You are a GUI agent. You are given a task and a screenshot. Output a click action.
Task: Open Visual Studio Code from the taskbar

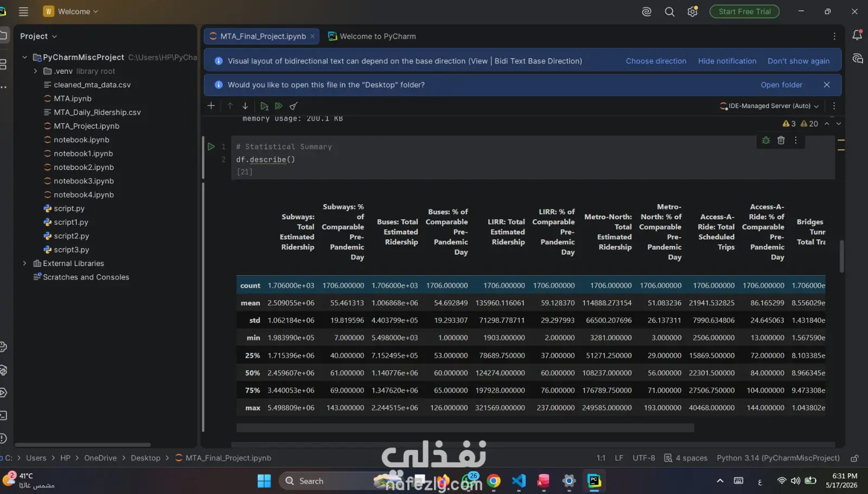click(519, 481)
